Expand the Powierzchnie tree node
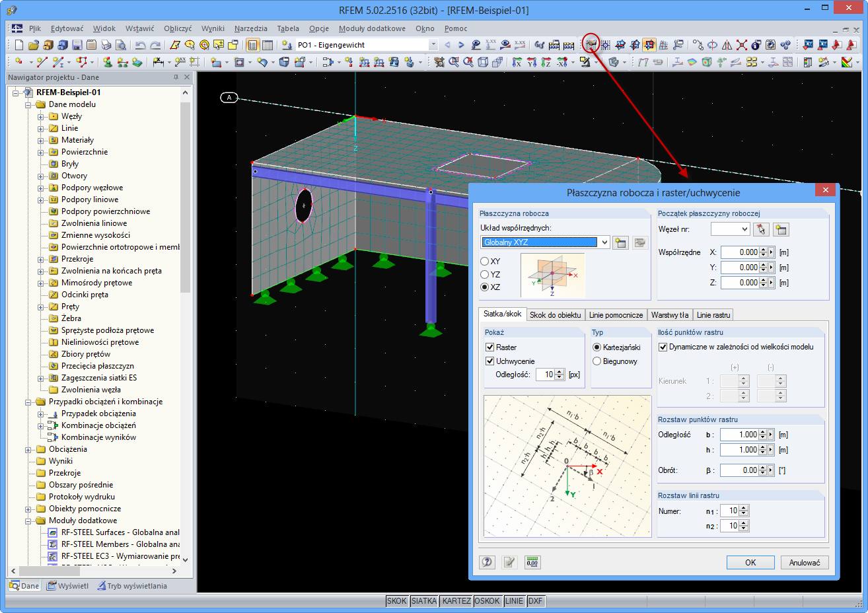This screenshot has width=868, height=613. (x=41, y=153)
